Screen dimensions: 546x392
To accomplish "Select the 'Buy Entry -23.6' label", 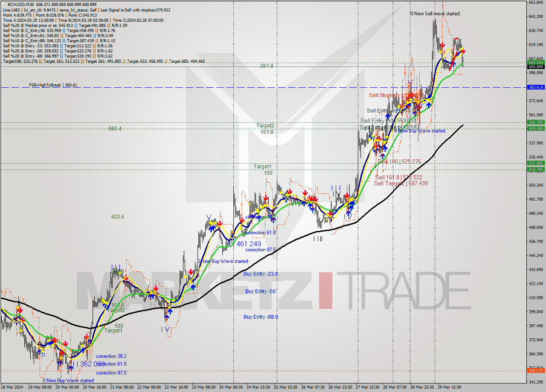I will 261,274.
